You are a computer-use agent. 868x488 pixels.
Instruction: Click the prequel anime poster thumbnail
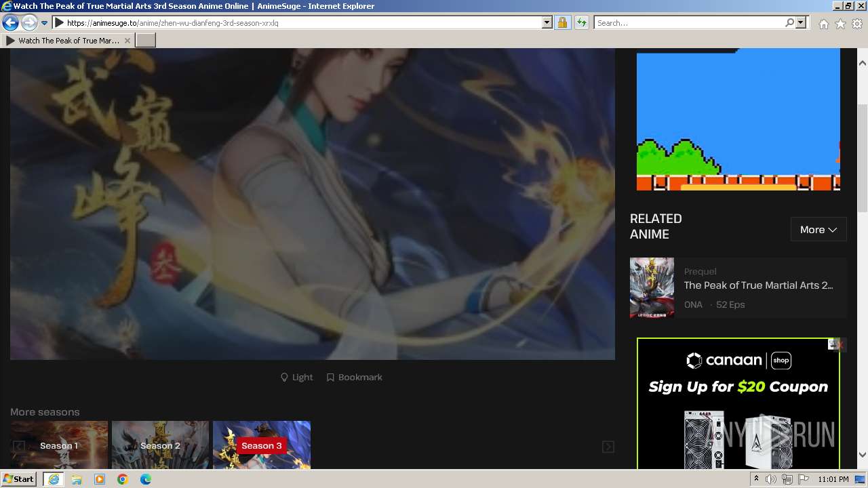pos(652,287)
